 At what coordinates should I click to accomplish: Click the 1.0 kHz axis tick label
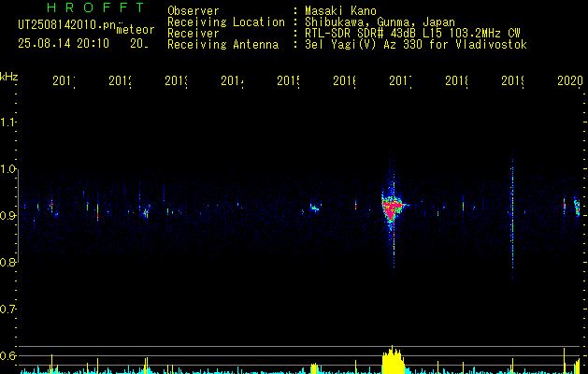7,169
